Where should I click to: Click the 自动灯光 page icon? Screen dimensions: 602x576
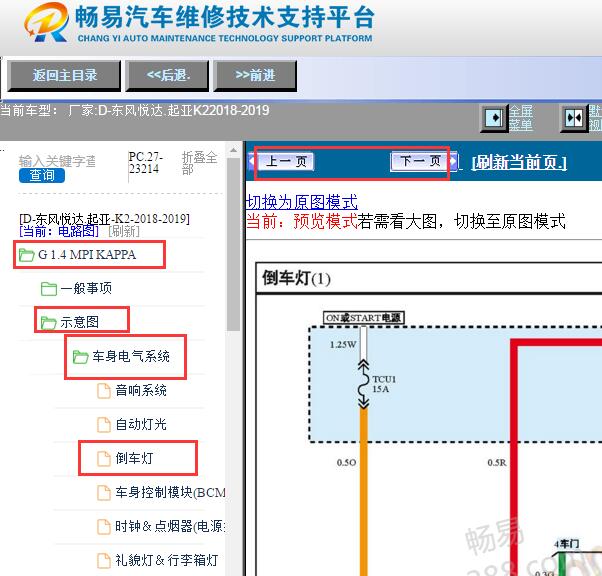(104, 424)
